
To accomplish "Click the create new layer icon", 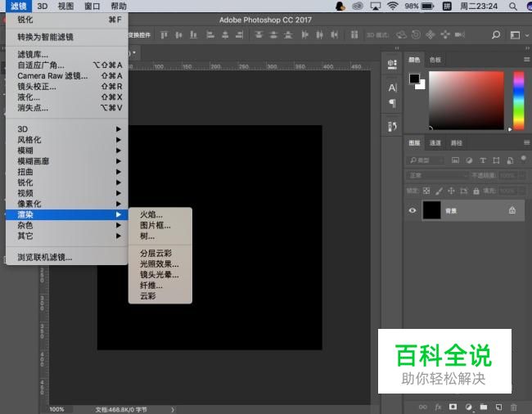I will 498,407.
